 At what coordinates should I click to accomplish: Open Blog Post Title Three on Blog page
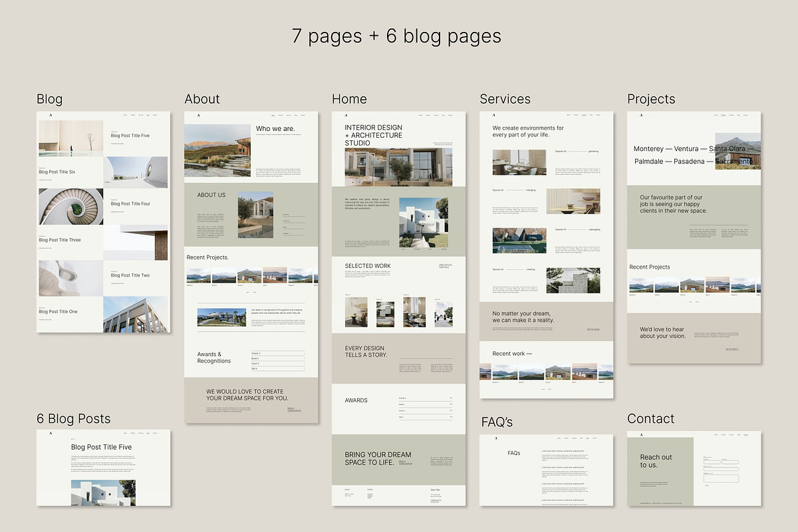coord(60,240)
